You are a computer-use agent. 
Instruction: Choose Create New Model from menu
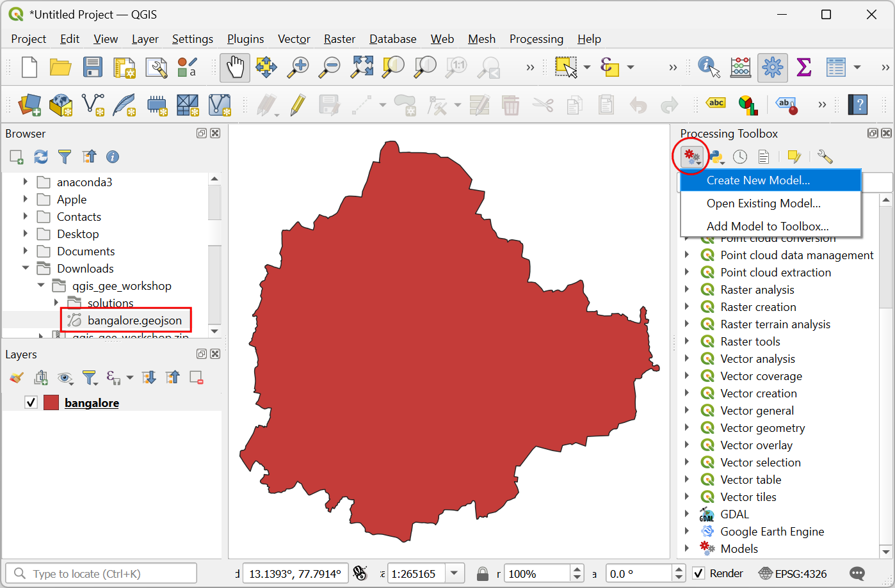[x=758, y=180]
